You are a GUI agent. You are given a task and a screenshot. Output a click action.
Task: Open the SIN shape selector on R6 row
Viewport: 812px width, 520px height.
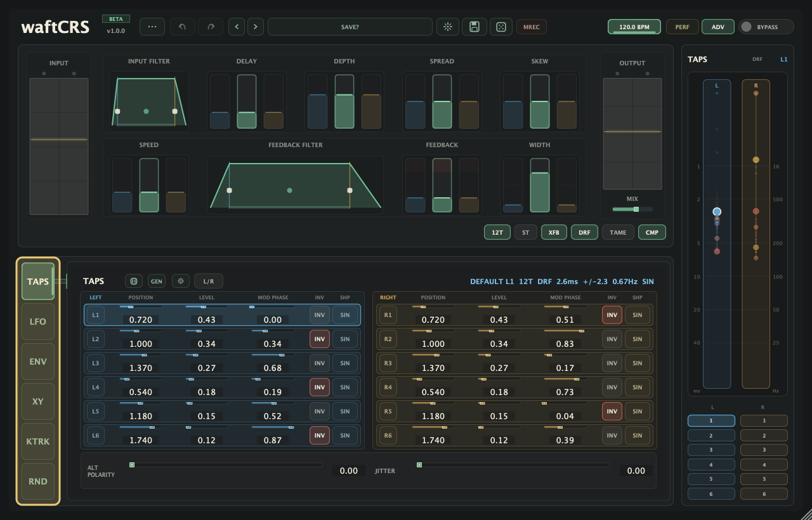pos(638,436)
